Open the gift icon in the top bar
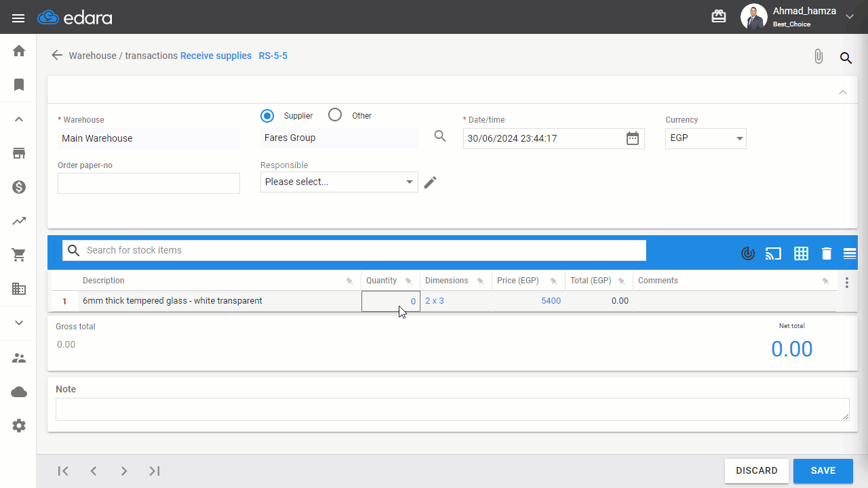The width and height of the screenshot is (868, 488). (719, 17)
